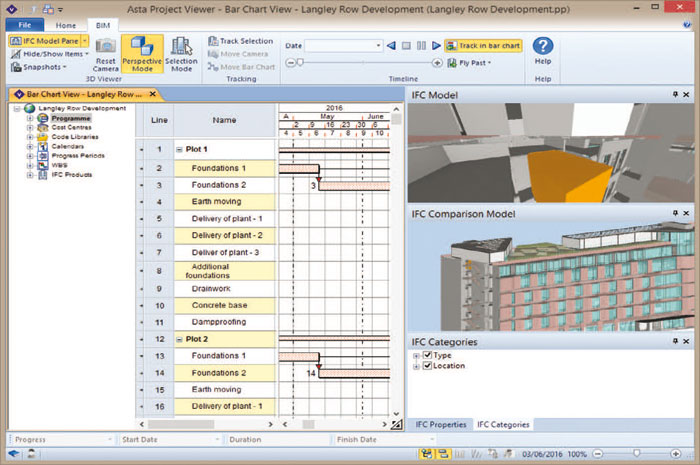Screen dimensions: 700x465
Task: Switch to Selection Mode
Action: 182,51
